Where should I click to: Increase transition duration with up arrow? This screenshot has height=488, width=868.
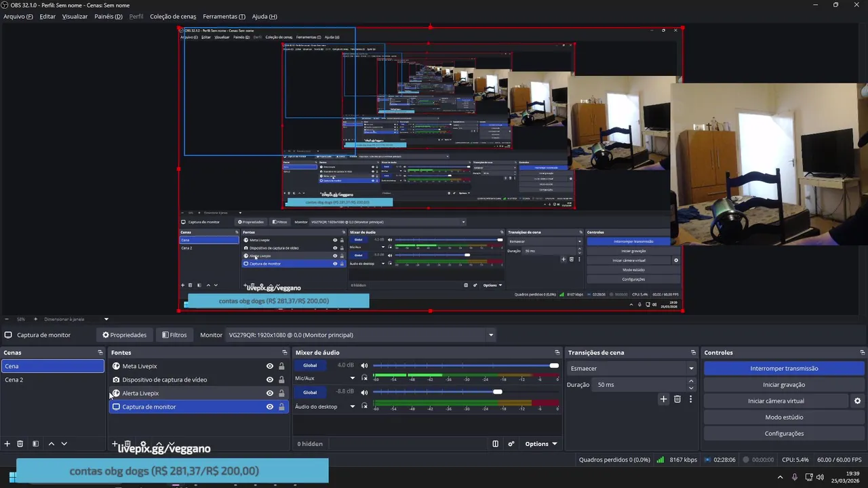(691, 382)
